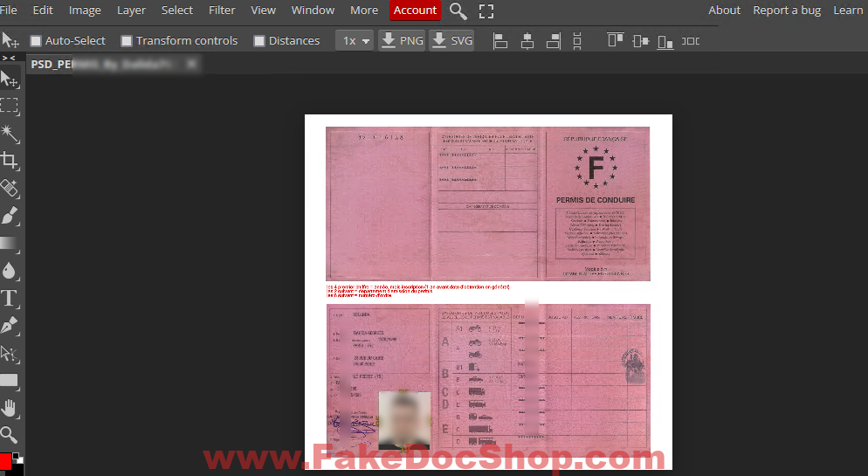Click align horizontal centers icon

point(527,41)
